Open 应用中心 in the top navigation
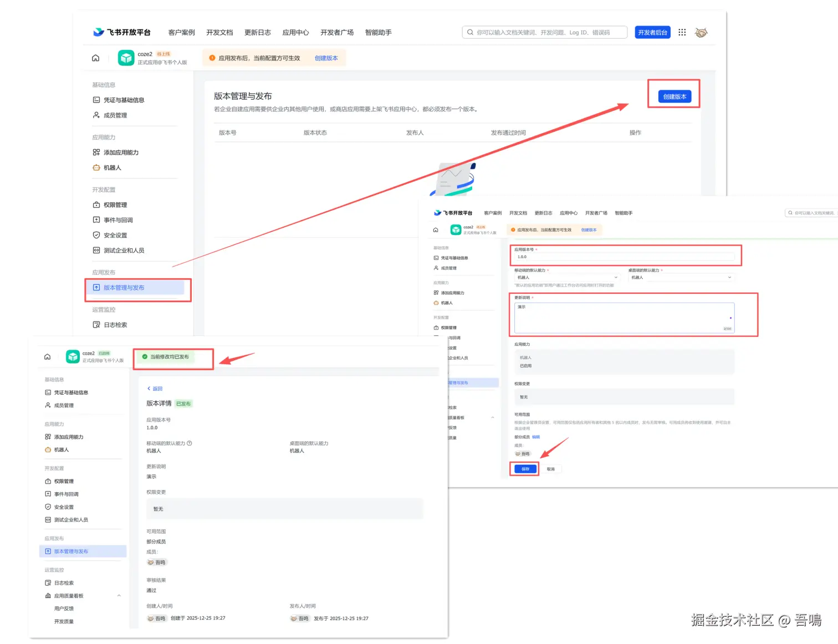This screenshot has width=838, height=644. (x=295, y=33)
